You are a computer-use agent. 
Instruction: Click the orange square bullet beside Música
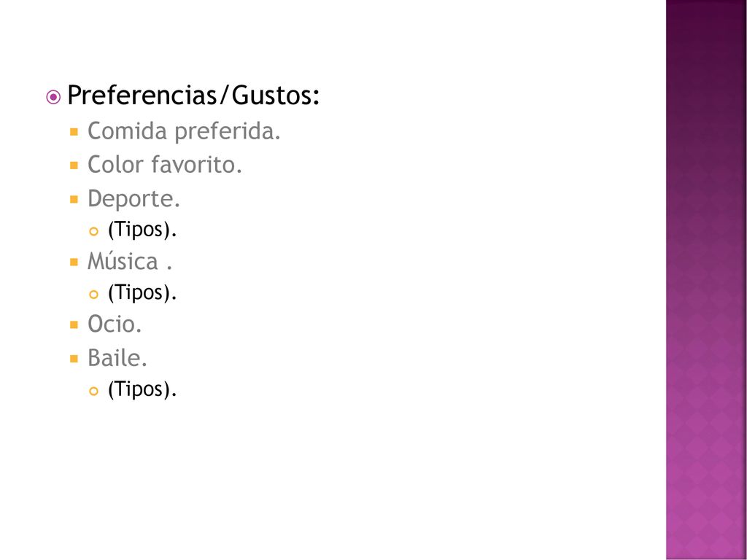click(74, 262)
